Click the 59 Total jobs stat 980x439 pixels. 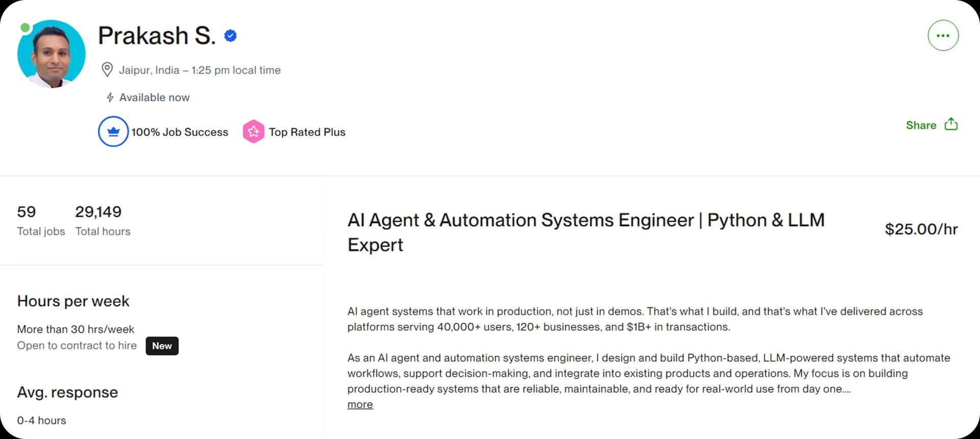point(41,221)
